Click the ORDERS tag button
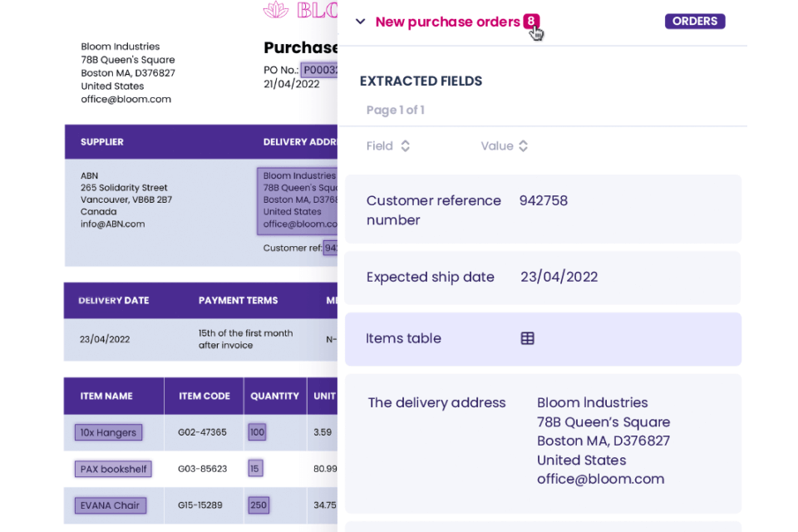 tap(694, 22)
